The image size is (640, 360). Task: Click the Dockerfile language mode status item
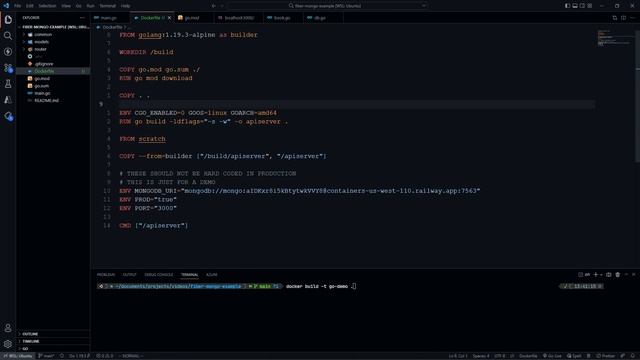coord(528,356)
